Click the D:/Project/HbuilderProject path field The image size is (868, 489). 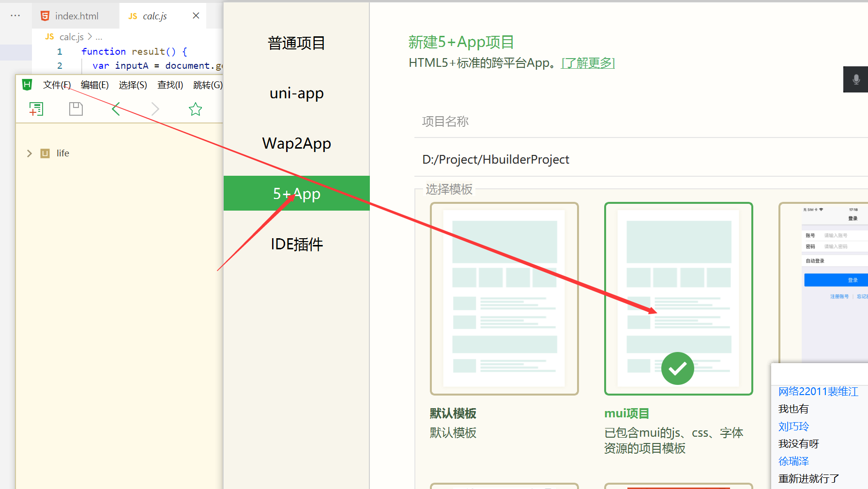(x=641, y=159)
